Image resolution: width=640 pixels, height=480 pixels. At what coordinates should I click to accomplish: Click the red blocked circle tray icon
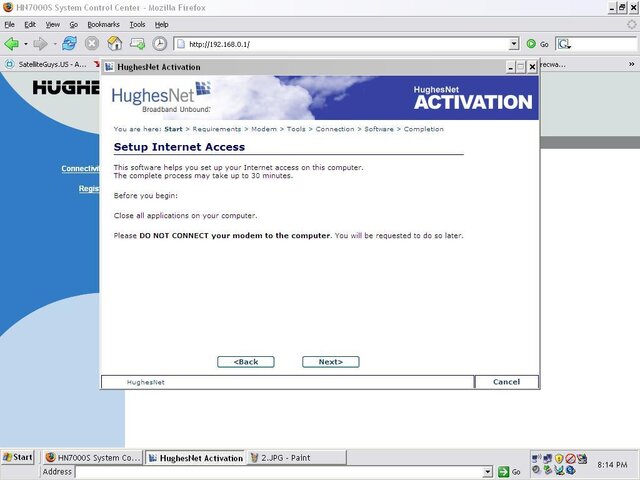570,458
